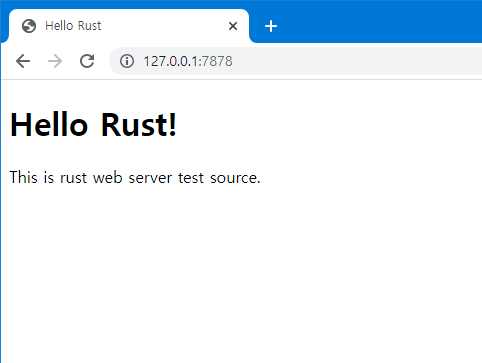
Task: Click the rust web server test sentence
Action: tap(135, 177)
